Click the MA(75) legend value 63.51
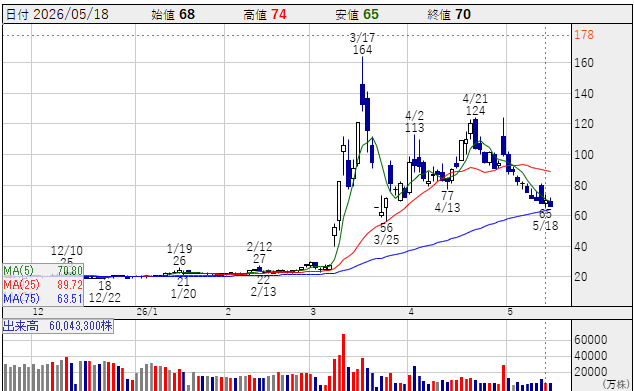 tap(70, 299)
